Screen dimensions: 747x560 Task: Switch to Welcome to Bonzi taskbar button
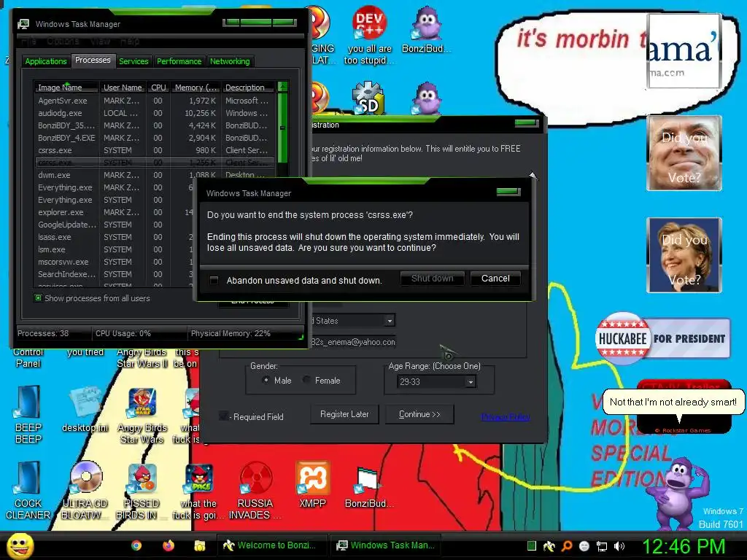(273, 545)
